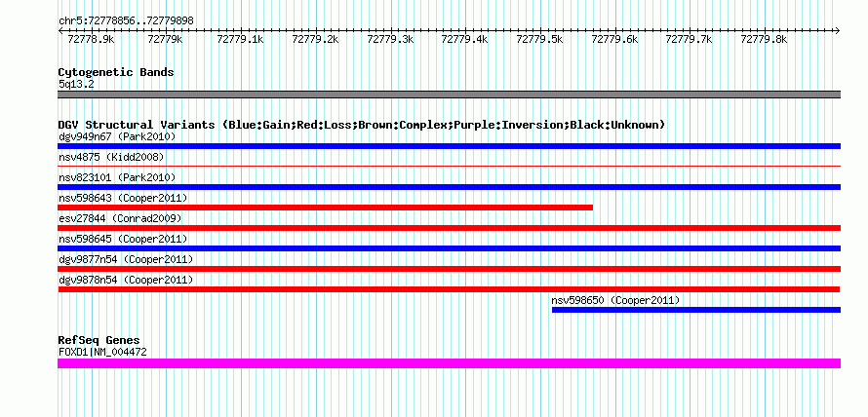Click the 72778.9k ruler label
868x417 pixels.
click(x=91, y=40)
